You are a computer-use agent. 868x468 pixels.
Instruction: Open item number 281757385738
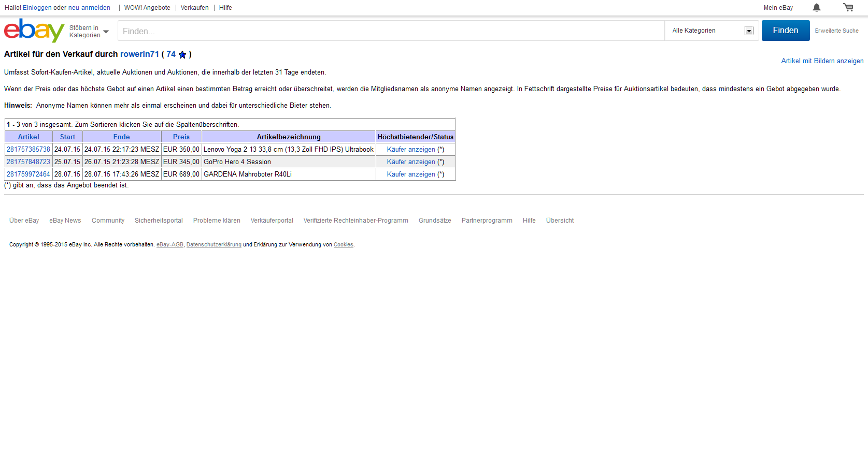click(29, 149)
